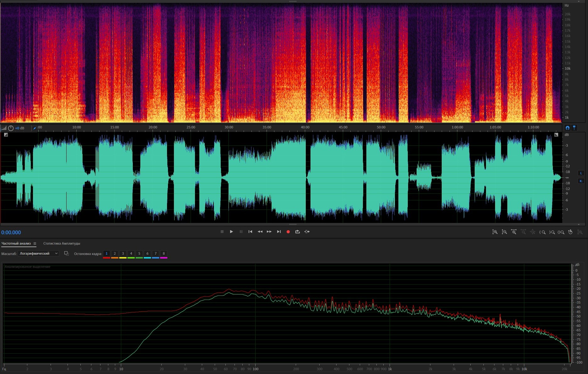Toggle the L channel enable button
588x374 pixels.
point(581,173)
